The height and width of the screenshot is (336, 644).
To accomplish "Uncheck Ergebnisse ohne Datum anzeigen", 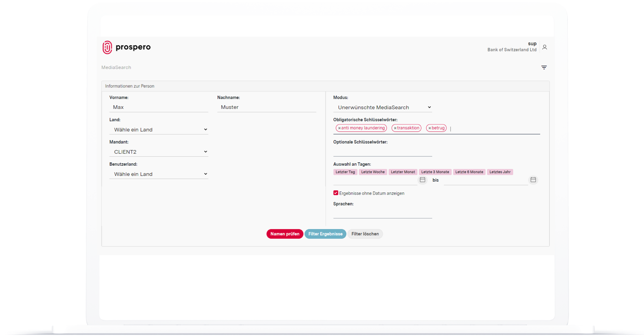I will 336,193.
